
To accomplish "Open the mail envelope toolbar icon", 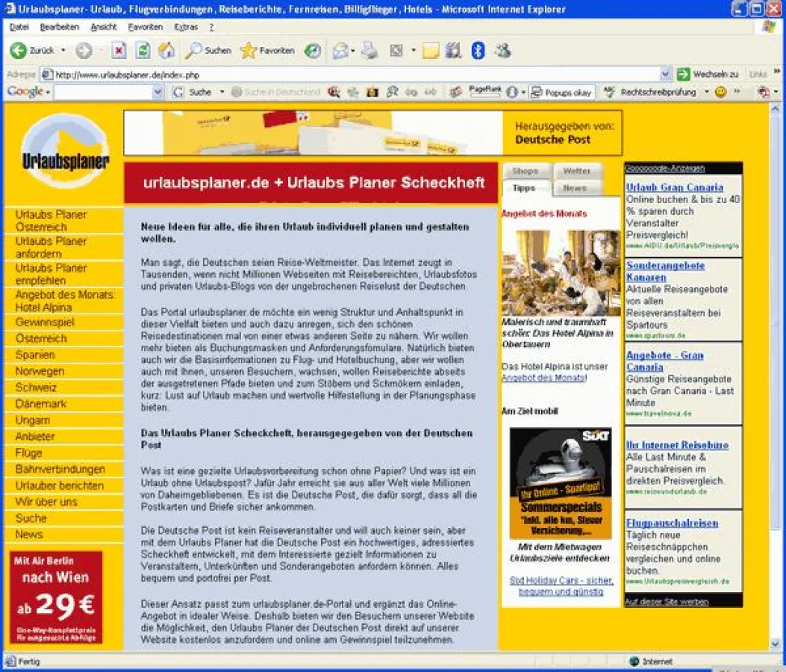I will pyautogui.click(x=340, y=51).
